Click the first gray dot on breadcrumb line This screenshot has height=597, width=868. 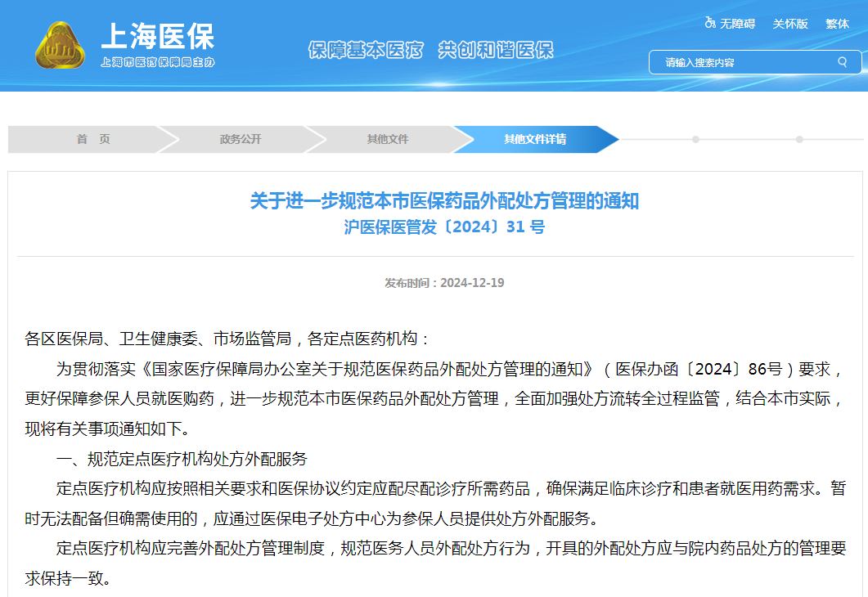pos(695,139)
